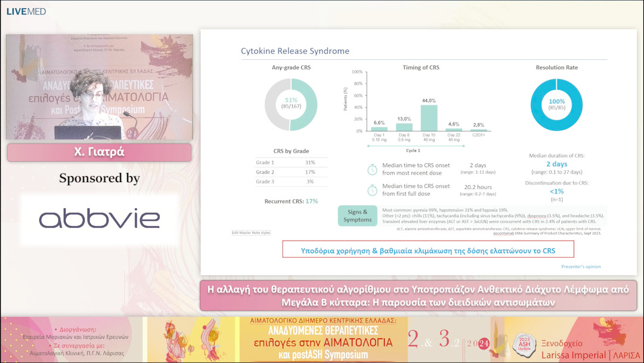Viewport: 644px width, 363px height.
Task: Click the abbvie sponsor logo
Action: click(x=99, y=219)
